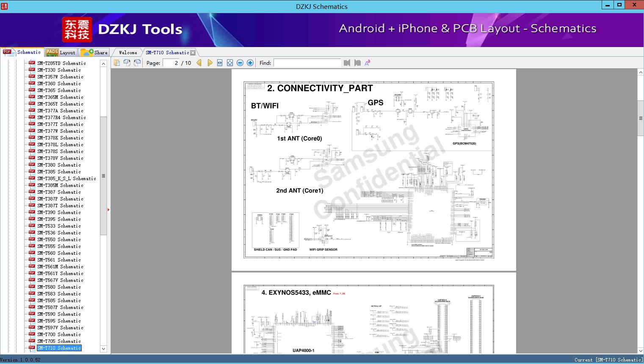This screenshot has width=644, height=364.
Task: Open SM-T536 Schematic
Action: click(x=59, y=233)
